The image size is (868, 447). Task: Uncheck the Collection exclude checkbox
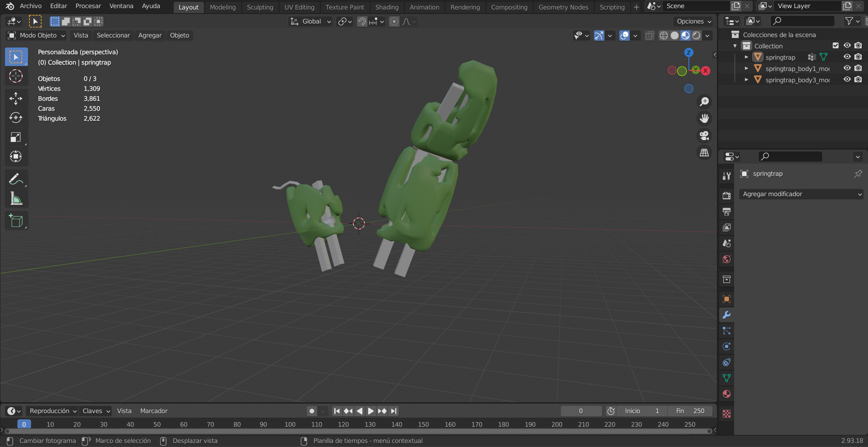click(835, 46)
